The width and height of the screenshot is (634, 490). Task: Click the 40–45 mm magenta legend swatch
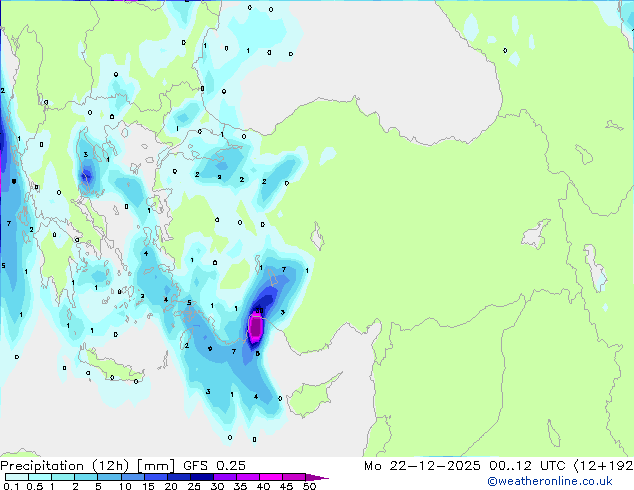[x=271, y=477]
